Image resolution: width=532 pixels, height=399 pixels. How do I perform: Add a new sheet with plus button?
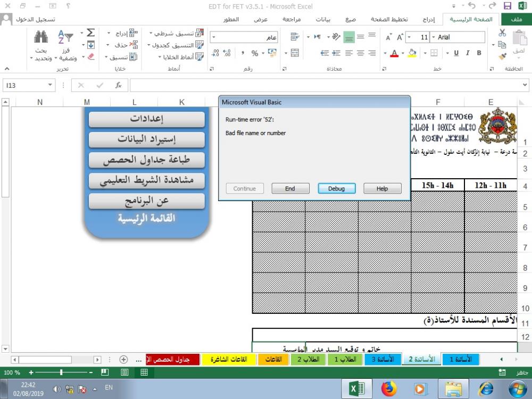pos(123,359)
